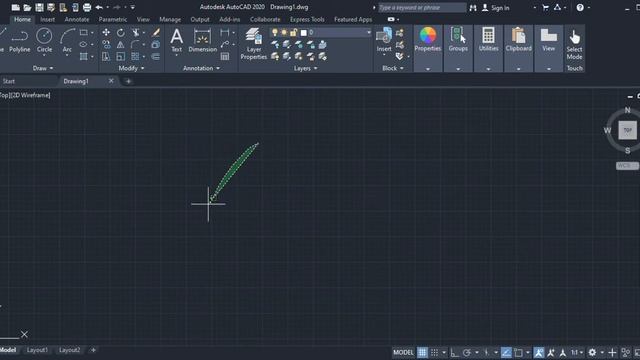
Task: Toggle drawing grid display in status bar
Action: [422, 352]
